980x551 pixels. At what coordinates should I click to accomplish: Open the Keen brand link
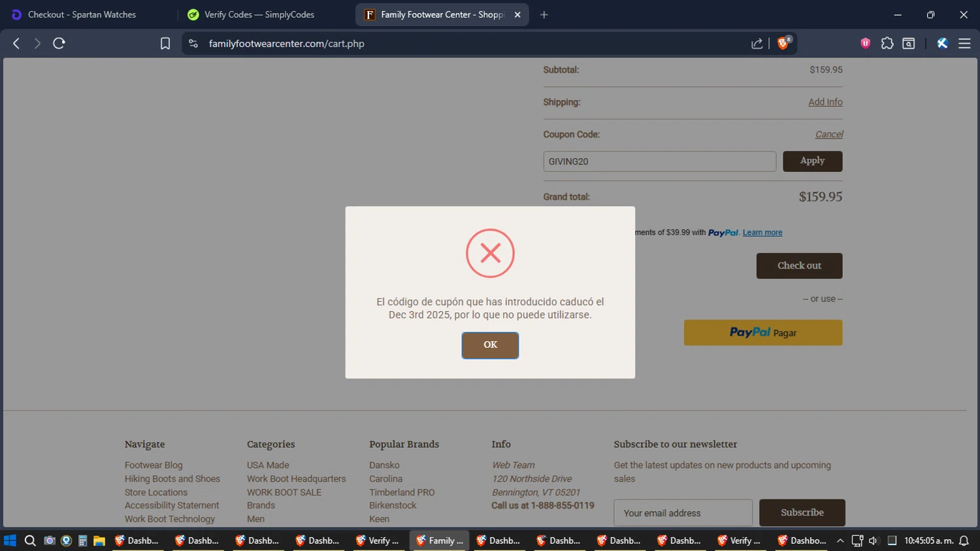[x=379, y=519]
